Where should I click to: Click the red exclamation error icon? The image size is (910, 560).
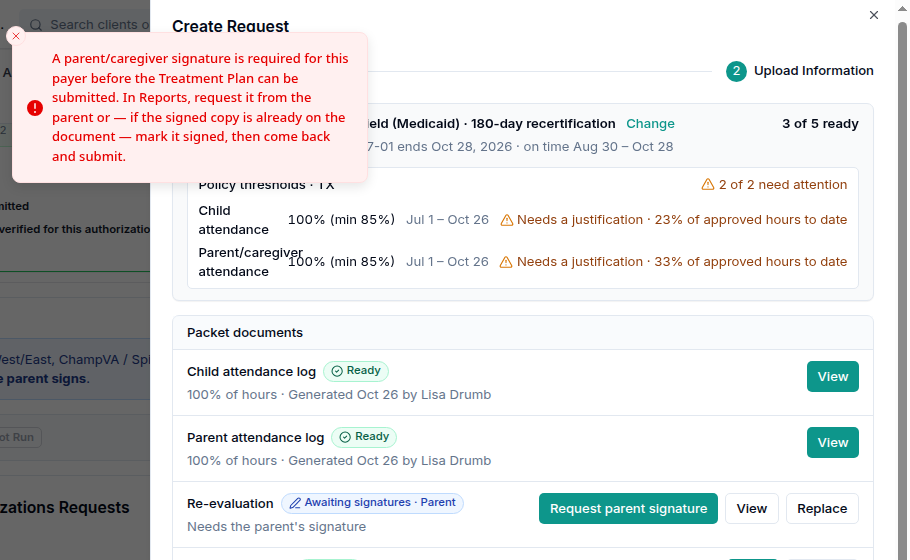click(x=35, y=108)
